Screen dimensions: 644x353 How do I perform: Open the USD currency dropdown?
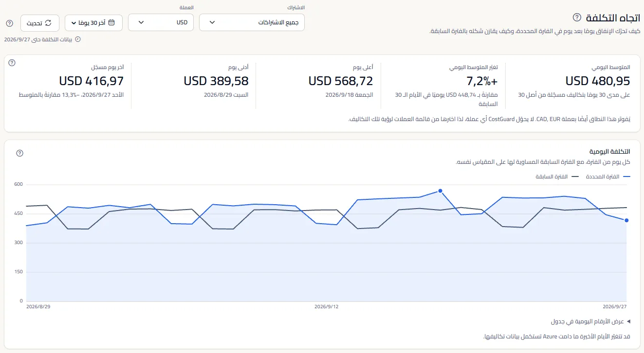161,22
